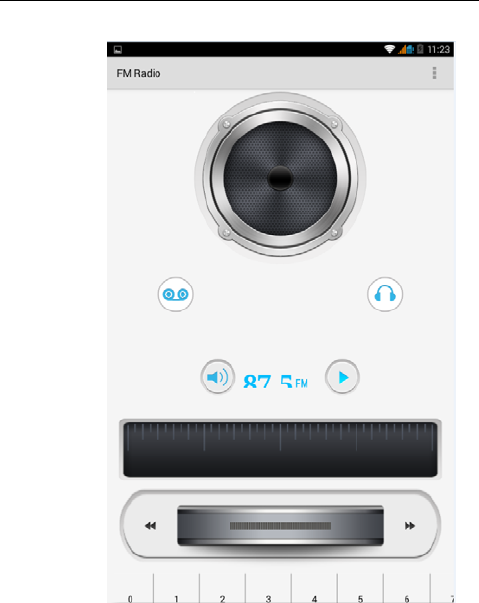Tap the Wi-Fi status bar icon
This screenshot has height=603, width=479.
click(x=389, y=49)
